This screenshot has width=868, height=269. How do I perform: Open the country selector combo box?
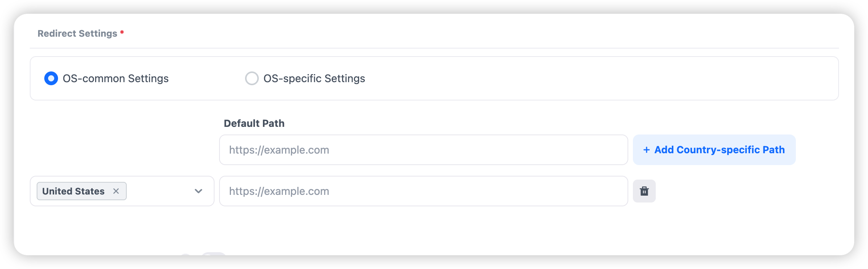160,191
